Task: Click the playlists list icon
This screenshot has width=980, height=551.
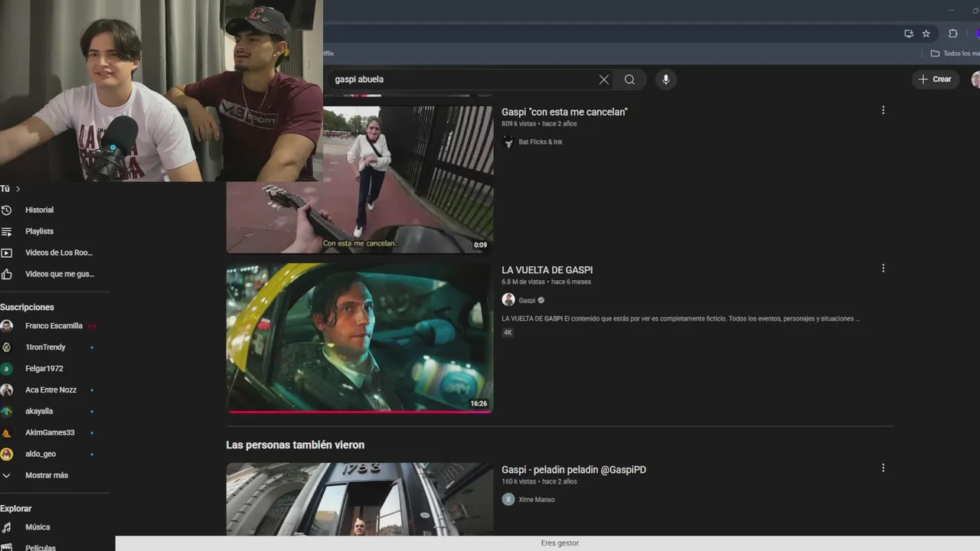Action: pos(6,231)
